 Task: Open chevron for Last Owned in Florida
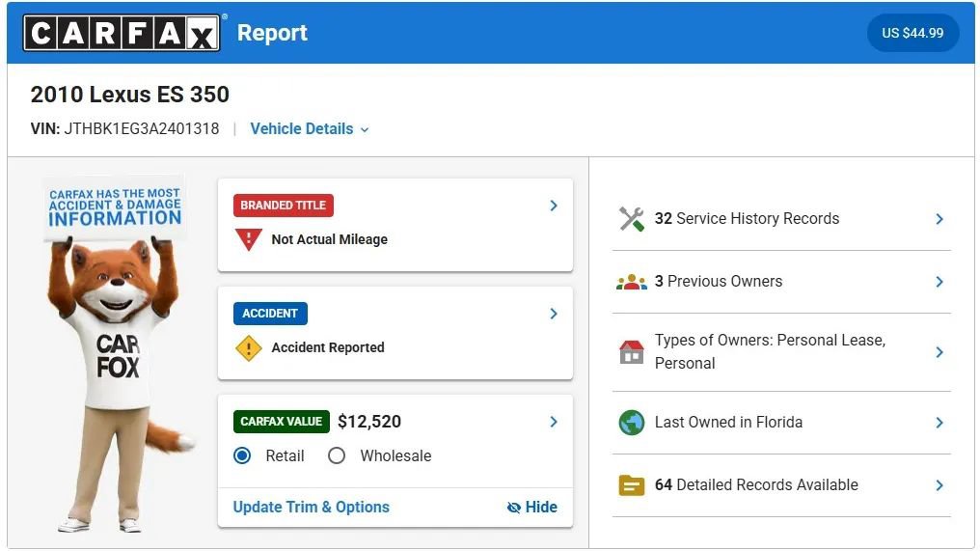click(939, 423)
